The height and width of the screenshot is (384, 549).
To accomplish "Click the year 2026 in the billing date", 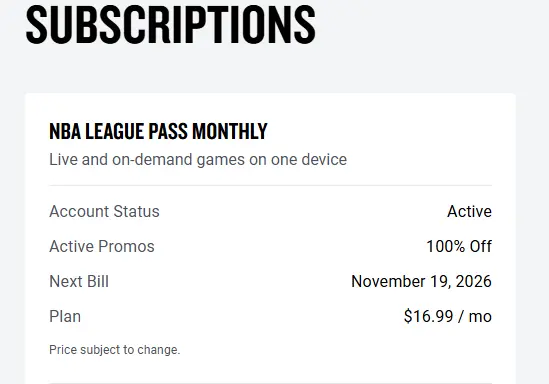I will 474,281.
